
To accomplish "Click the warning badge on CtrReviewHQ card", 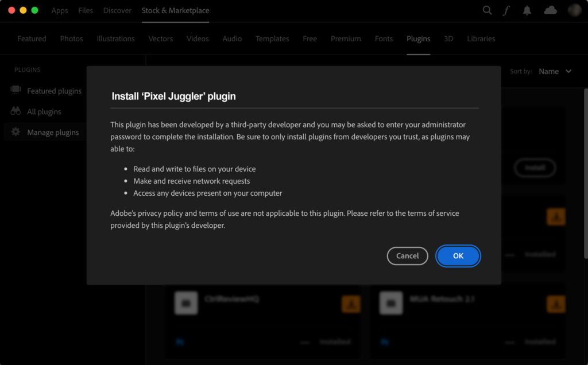I will click(351, 304).
